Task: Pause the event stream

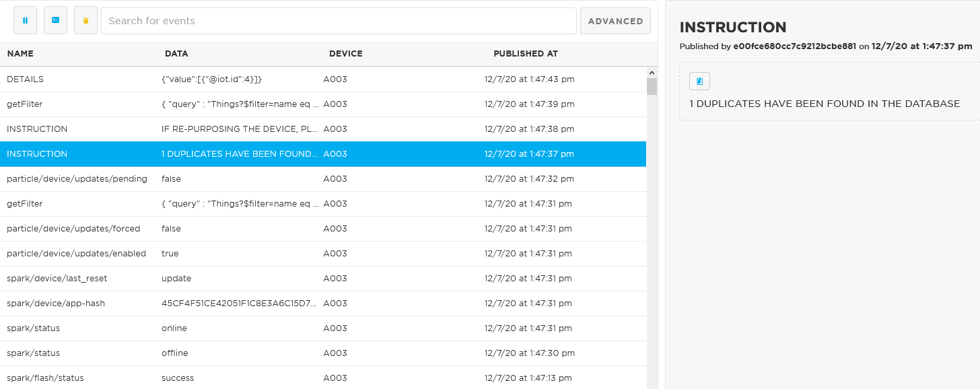Action: tap(25, 21)
